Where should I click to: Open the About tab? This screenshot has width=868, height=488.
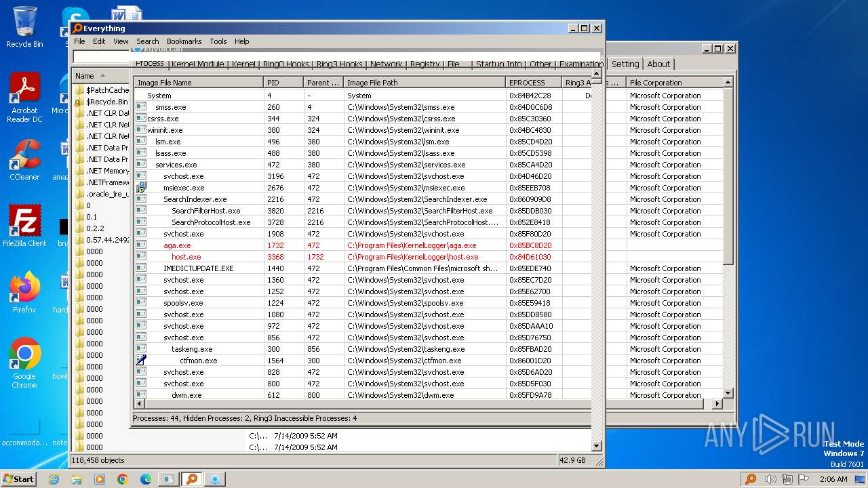[658, 64]
